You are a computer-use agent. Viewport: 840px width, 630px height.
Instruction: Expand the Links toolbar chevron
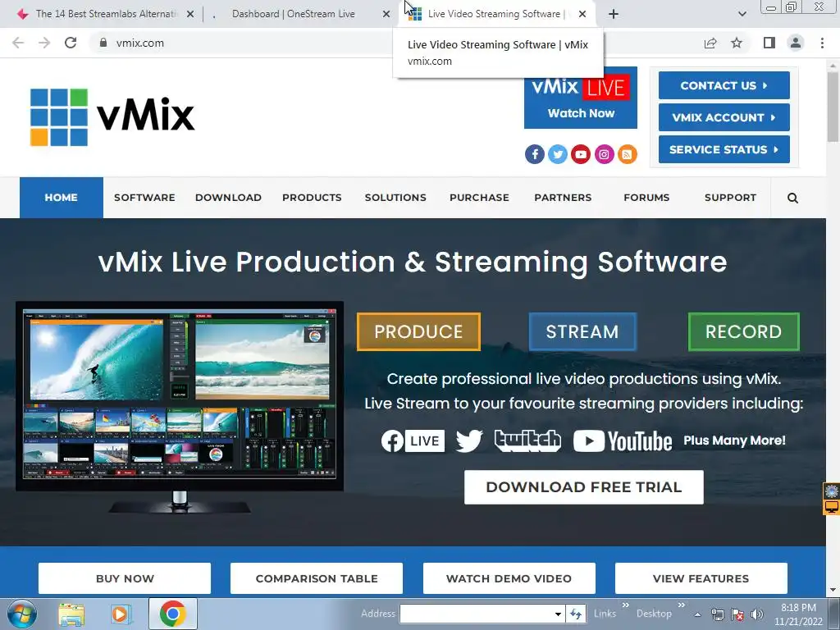pos(625,605)
